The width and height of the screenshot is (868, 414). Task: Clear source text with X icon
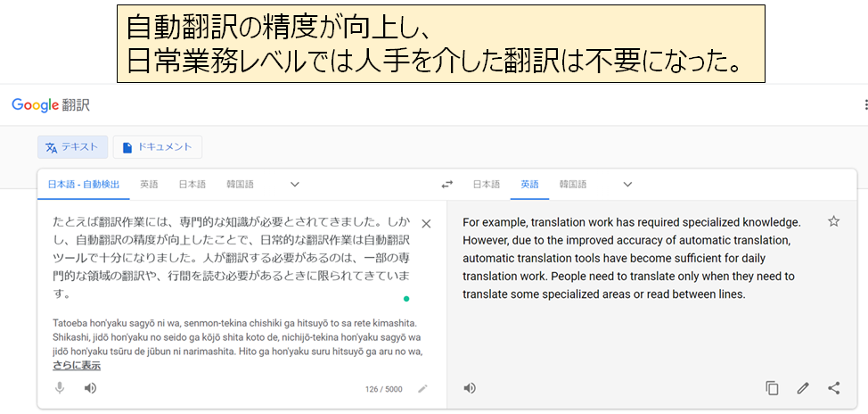click(x=426, y=224)
